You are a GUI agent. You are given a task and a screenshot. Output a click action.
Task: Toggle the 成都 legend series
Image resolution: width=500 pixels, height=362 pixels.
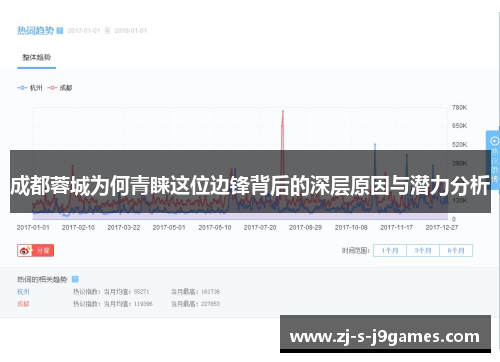point(60,88)
